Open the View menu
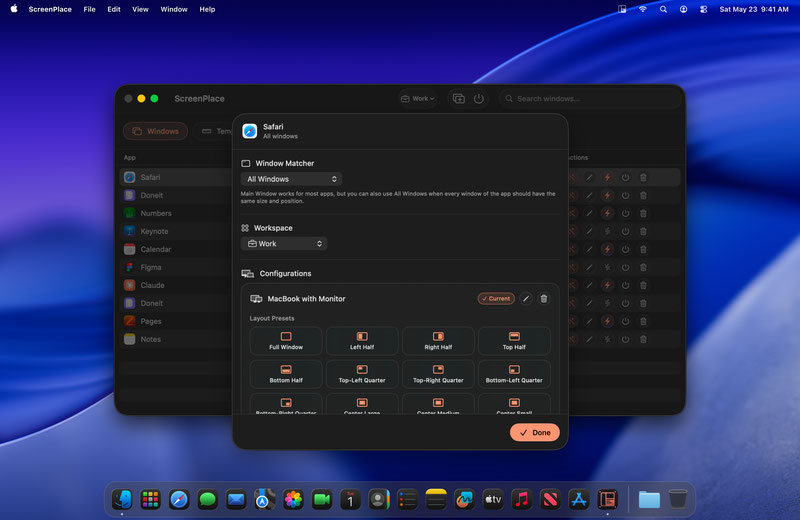The image size is (800, 520). (140, 9)
